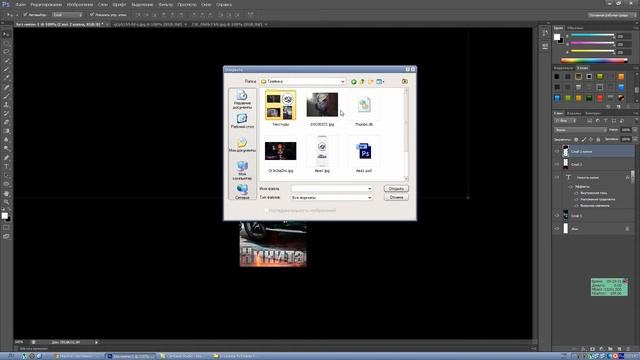Create new folder in the Open dialog
The width and height of the screenshot is (640, 360).
[x=371, y=82]
